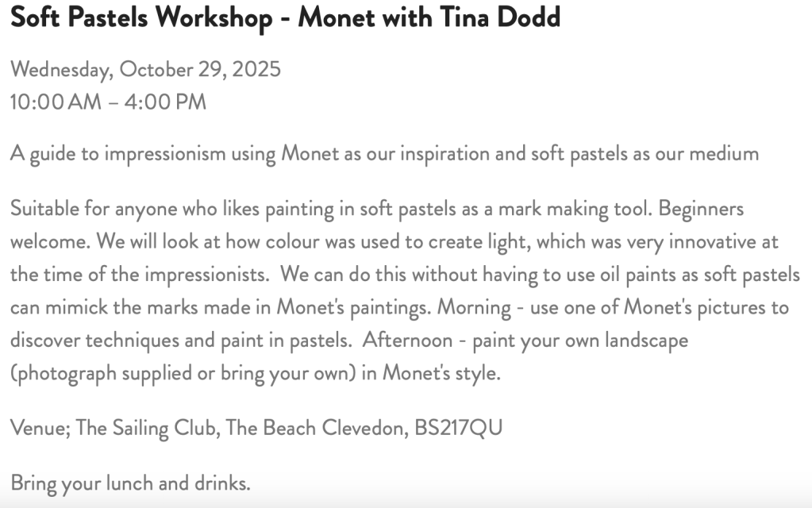Click the word "Venue;" label
Viewport: 812px width, 508px height.
point(40,428)
